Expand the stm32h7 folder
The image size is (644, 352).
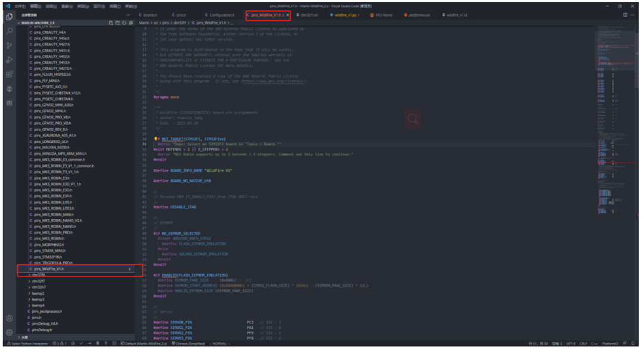pyautogui.click(x=76, y=287)
